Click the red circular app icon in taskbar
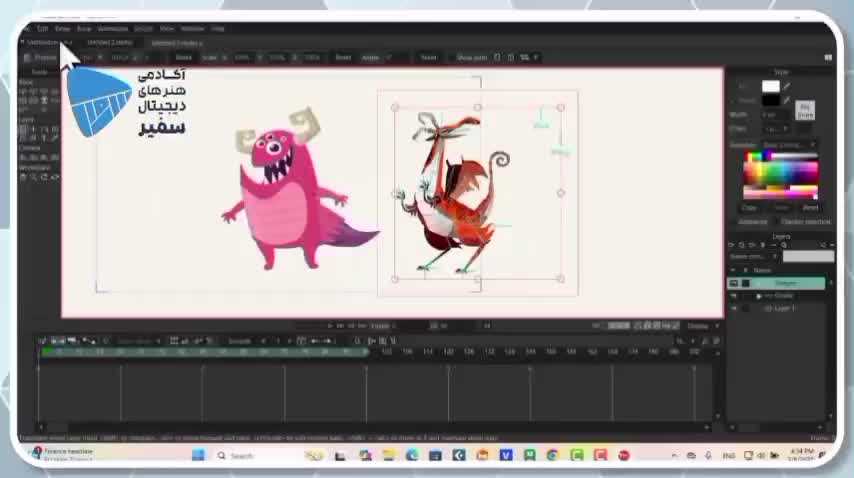The image size is (854, 478). (x=624, y=455)
